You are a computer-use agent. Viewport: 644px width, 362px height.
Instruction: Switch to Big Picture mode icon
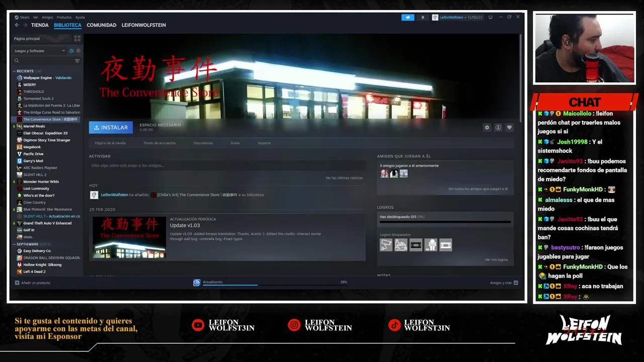tap(491, 17)
